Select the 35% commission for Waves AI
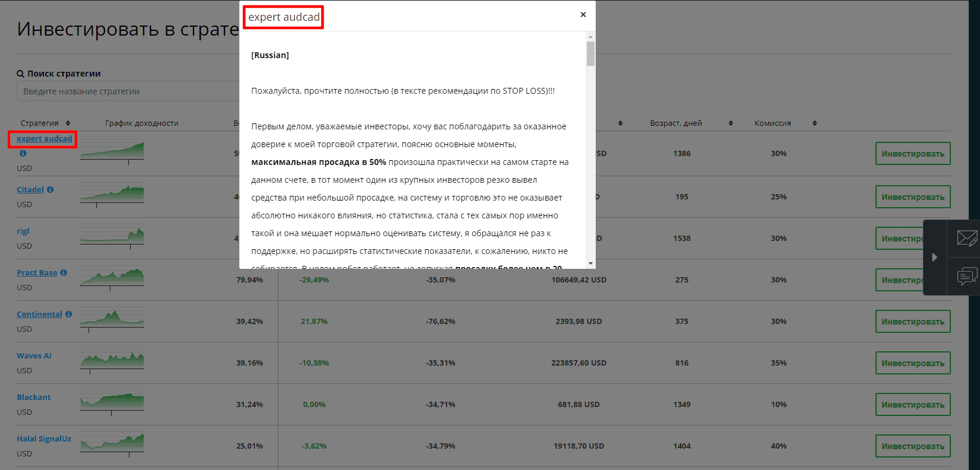 tap(779, 363)
